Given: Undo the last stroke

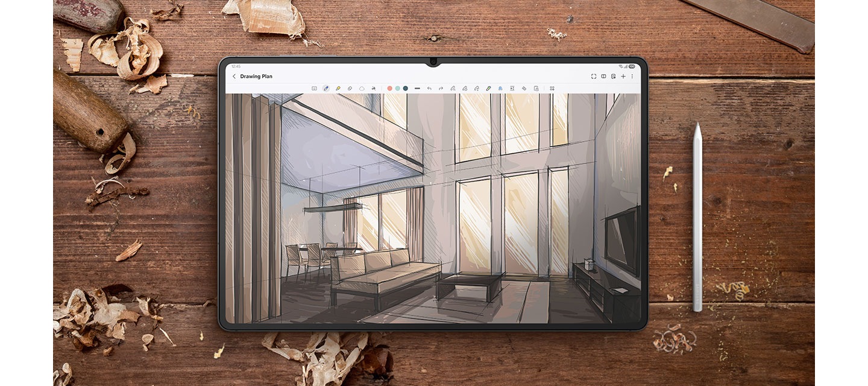Looking at the screenshot, I should pyautogui.click(x=429, y=88).
